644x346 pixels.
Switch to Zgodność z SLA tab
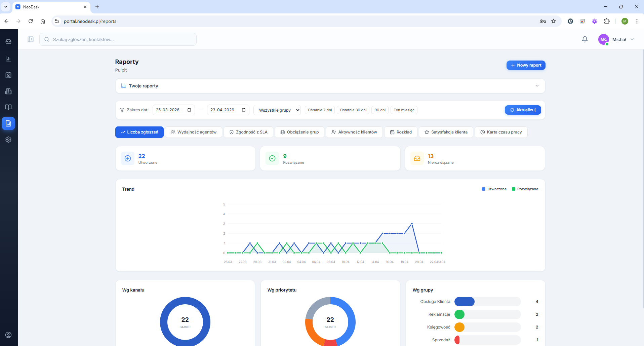[248, 132]
